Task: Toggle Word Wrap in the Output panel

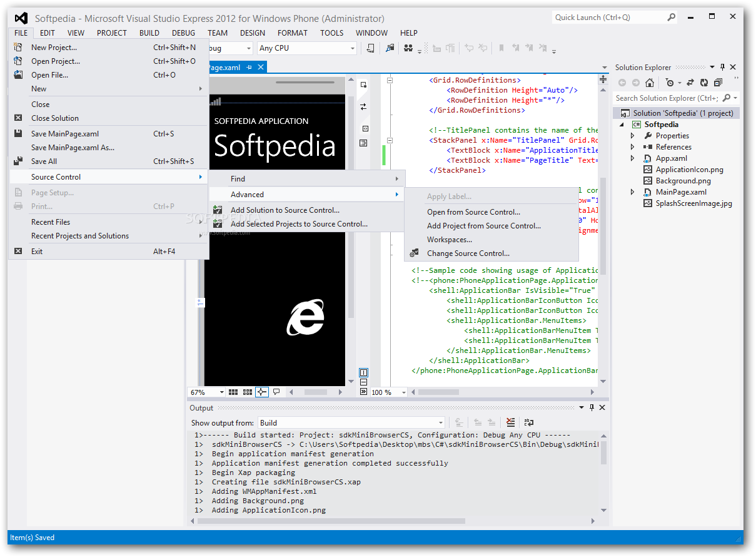Action: click(529, 422)
